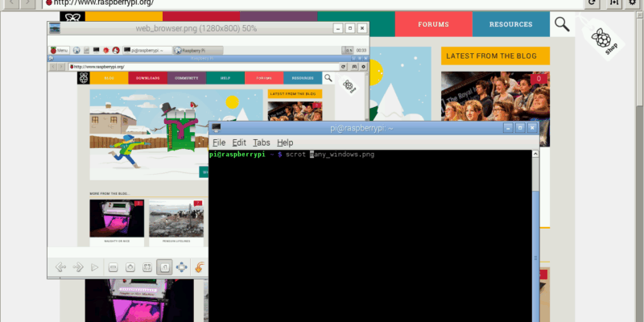Open the Tabs menu in terminal
Image resolution: width=644 pixels, height=322 pixels.
(262, 142)
